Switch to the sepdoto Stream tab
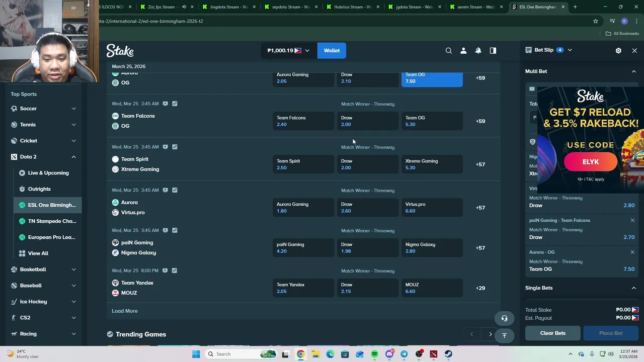The image size is (644, 362). point(291,7)
